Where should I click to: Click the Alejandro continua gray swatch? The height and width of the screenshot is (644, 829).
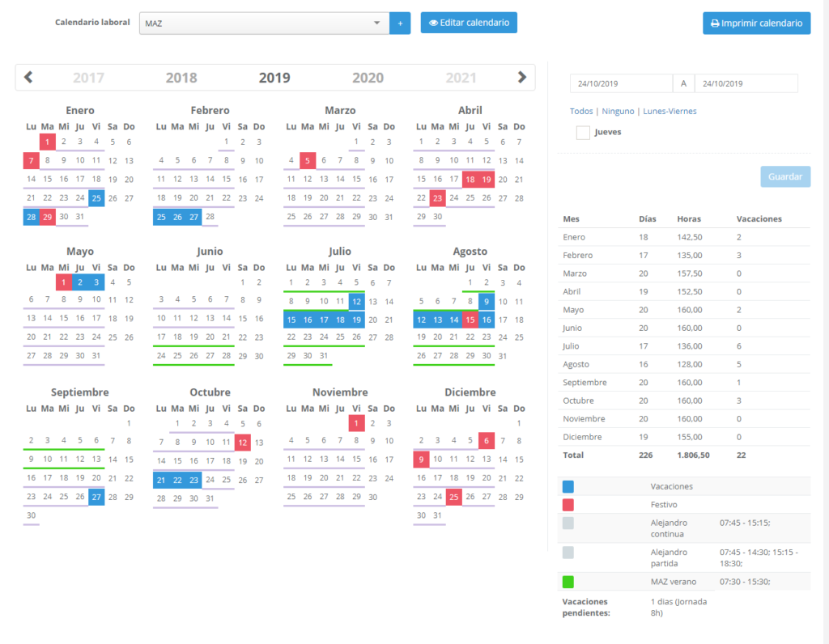tap(568, 523)
